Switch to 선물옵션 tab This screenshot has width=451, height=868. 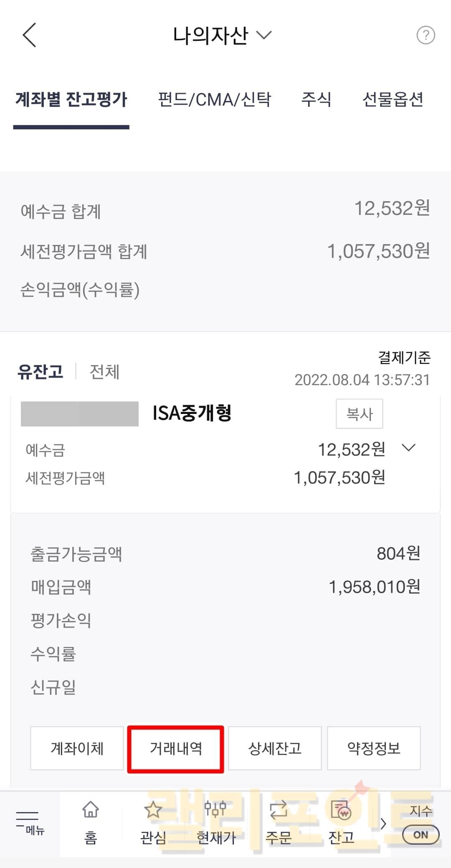[393, 100]
